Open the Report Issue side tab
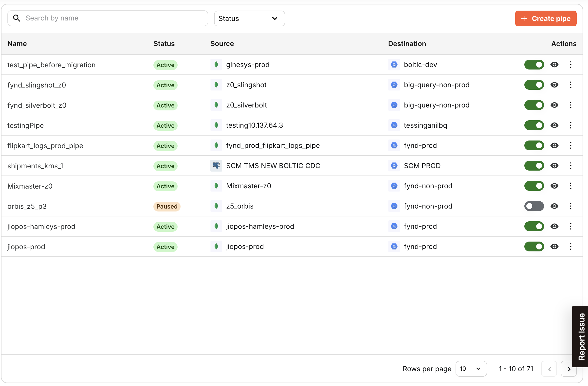Image resolution: width=588 pixels, height=386 pixels. [580, 337]
